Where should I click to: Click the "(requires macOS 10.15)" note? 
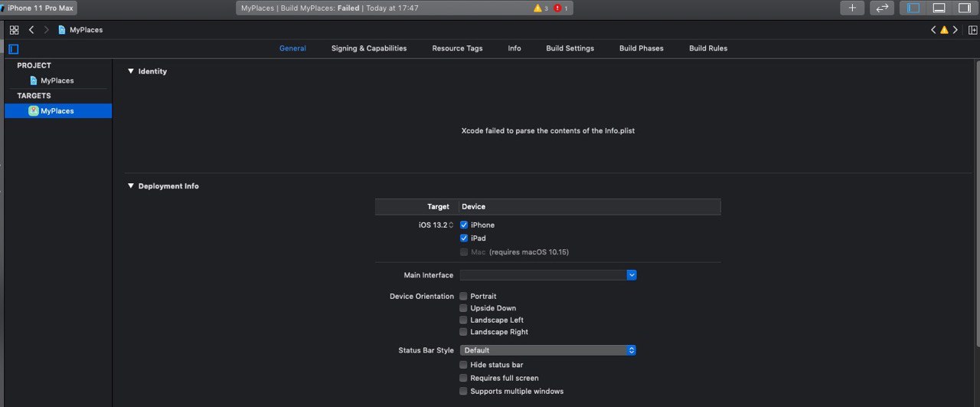(x=529, y=251)
